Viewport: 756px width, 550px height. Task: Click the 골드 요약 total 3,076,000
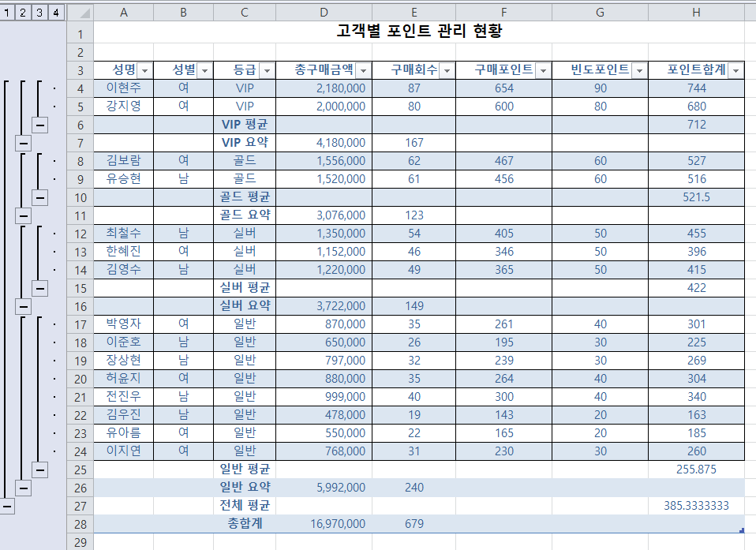point(324,215)
